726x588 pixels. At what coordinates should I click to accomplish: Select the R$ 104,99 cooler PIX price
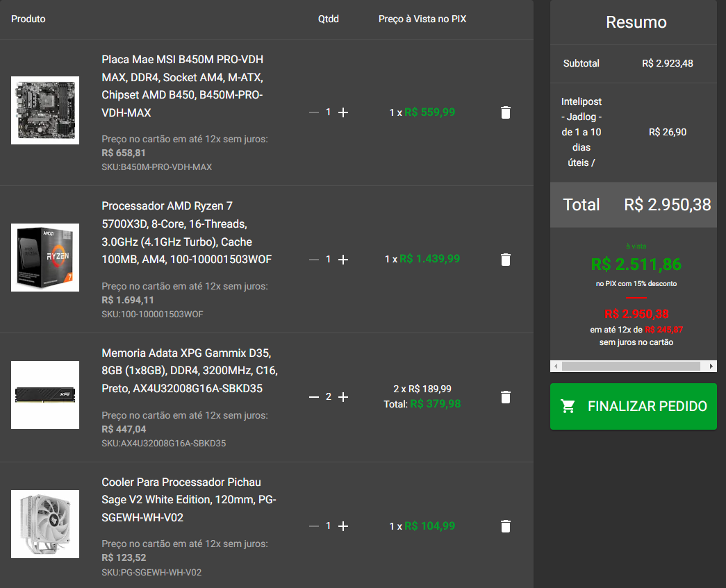click(x=429, y=526)
